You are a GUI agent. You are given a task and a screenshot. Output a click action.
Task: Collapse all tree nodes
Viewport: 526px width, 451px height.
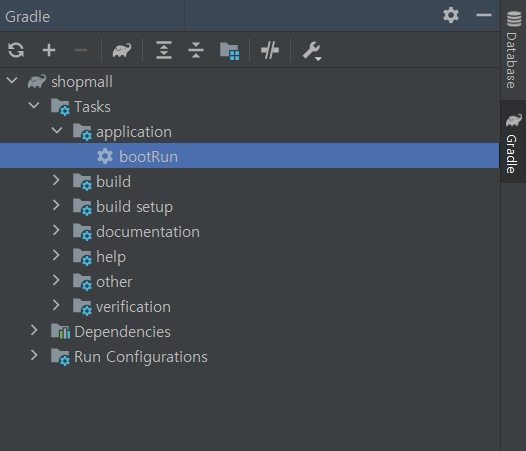[196, 50]
